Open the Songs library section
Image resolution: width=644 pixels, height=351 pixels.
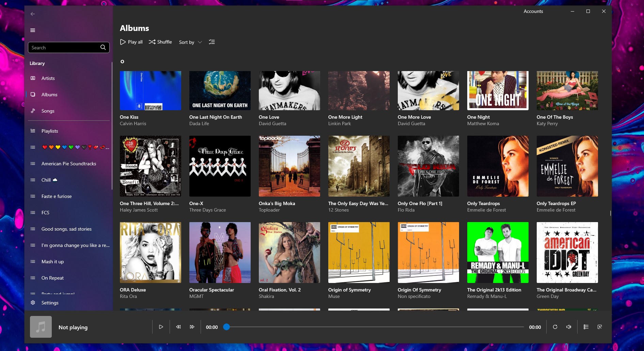point(68,111)
